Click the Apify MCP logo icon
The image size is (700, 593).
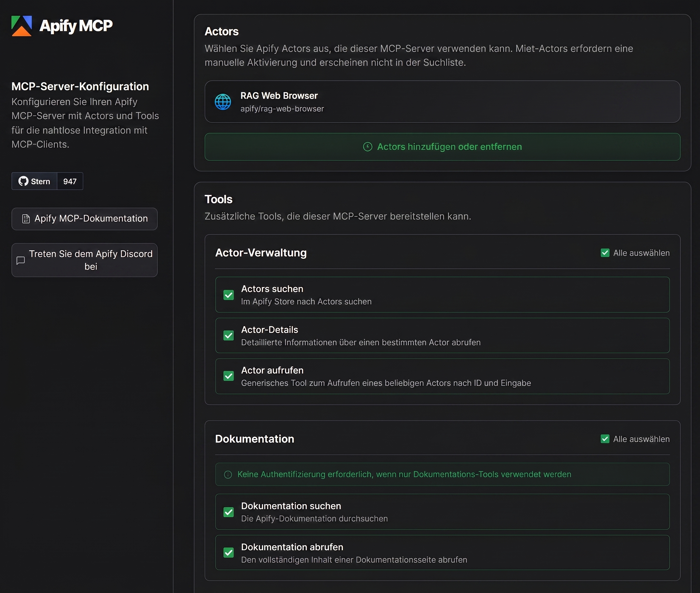[x=21, y=26]
